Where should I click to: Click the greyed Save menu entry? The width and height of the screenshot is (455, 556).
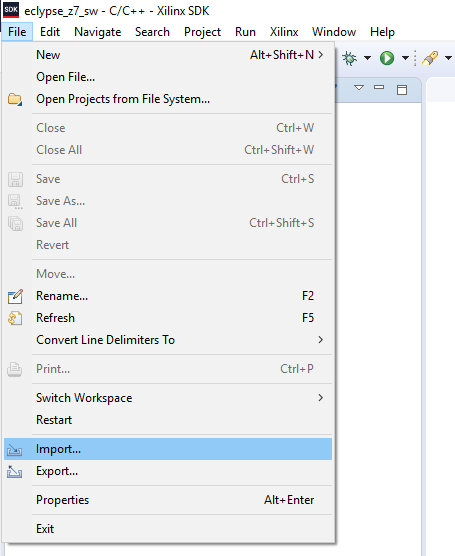pyautogui.click(x=168, y=179)
